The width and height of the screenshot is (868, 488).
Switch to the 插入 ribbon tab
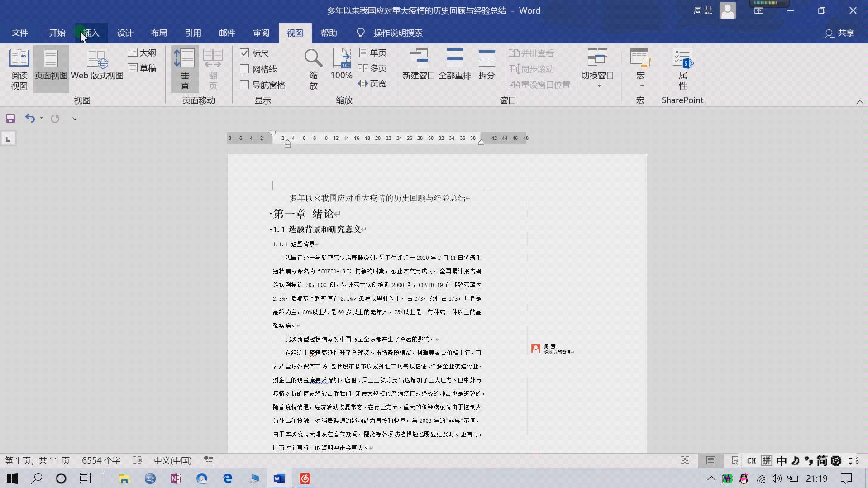pos(90,33)
